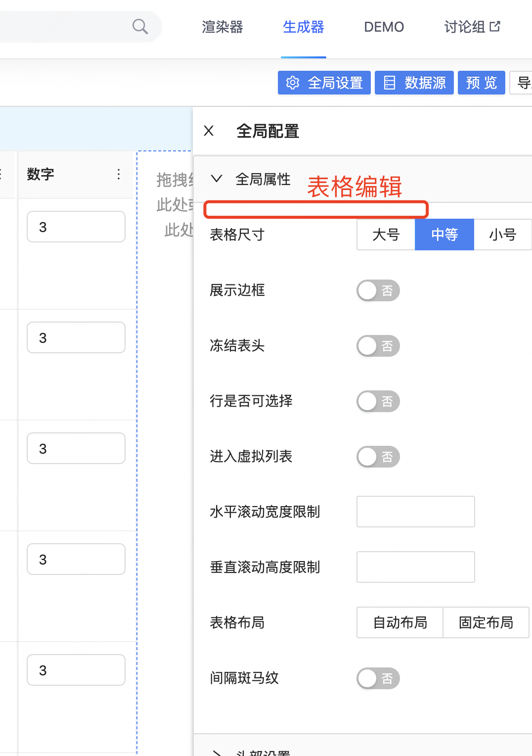
Task: Open the DEMO tab
Action: point(384,27)
